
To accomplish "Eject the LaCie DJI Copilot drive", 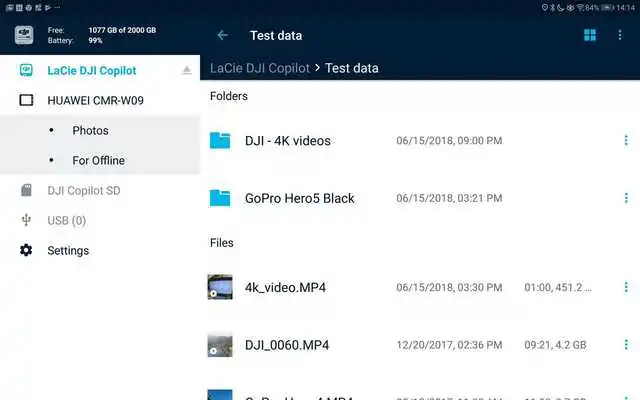I will click(x=187, y=70).
